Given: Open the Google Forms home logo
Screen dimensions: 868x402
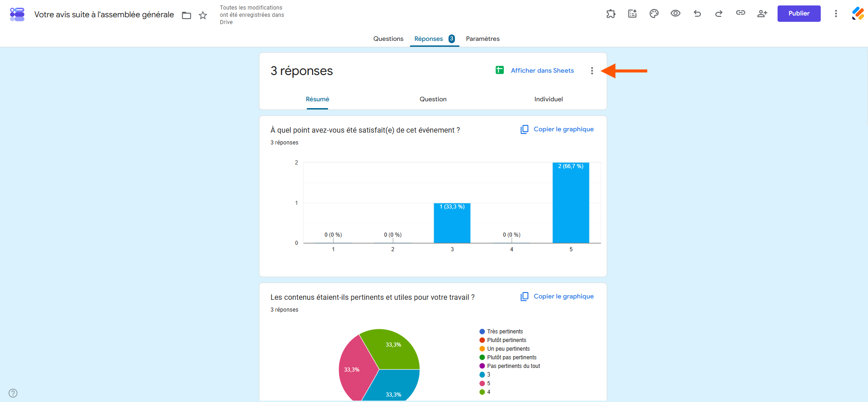Looking at the screenshot, I should pyautogui.click(x=17, y=14).
